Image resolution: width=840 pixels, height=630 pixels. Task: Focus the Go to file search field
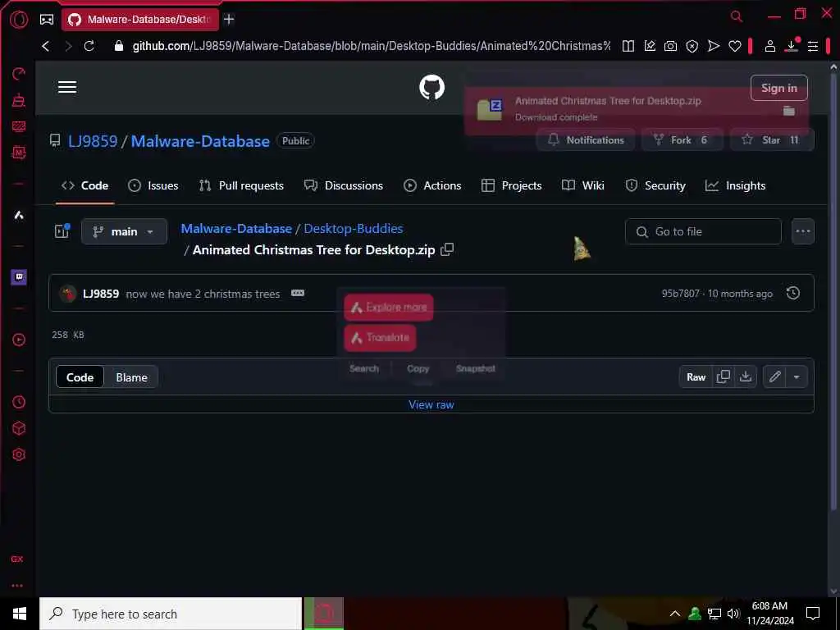click(703, 231)
